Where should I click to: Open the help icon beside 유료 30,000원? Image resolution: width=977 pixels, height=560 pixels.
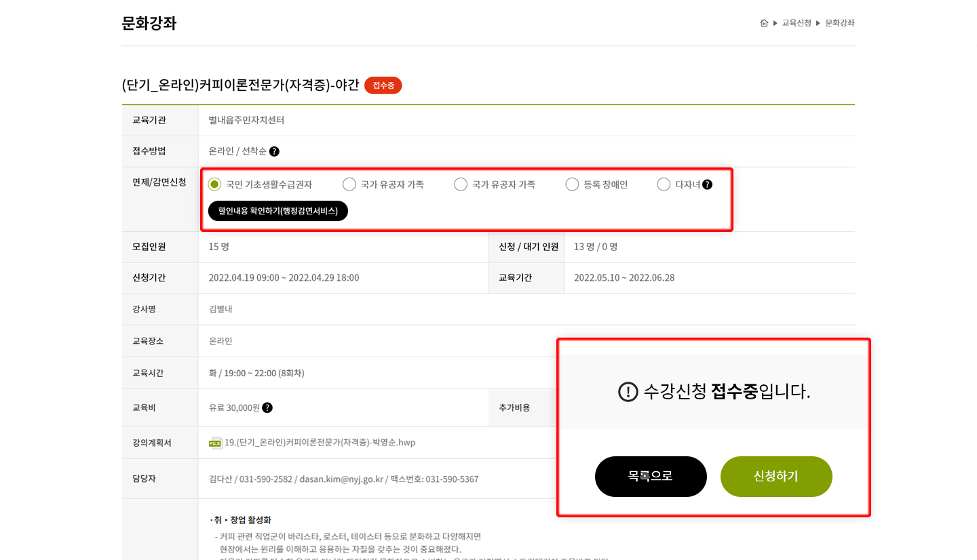pyautogui.click(x=267, y=407)
